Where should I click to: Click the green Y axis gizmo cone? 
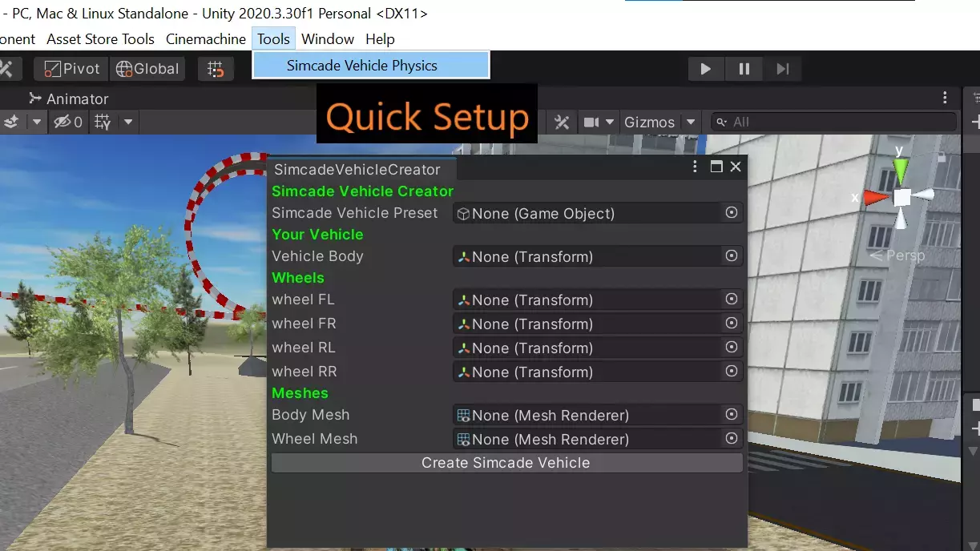(901, 170)
